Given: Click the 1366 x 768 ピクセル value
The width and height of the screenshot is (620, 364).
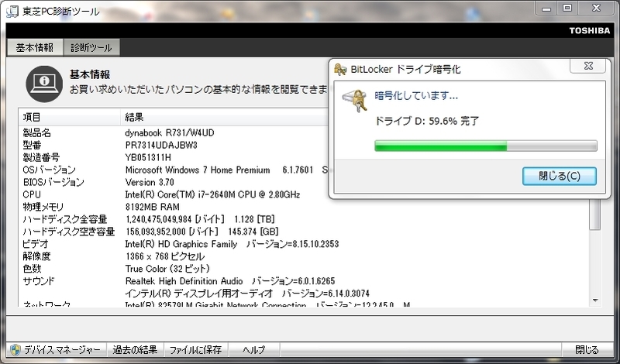Looking at the screenshot, I should [165, 256].
